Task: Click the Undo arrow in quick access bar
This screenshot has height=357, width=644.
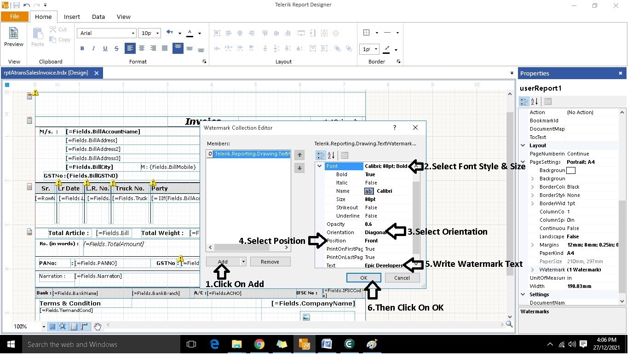Action: pyautogui.click(x=26, y=6)
